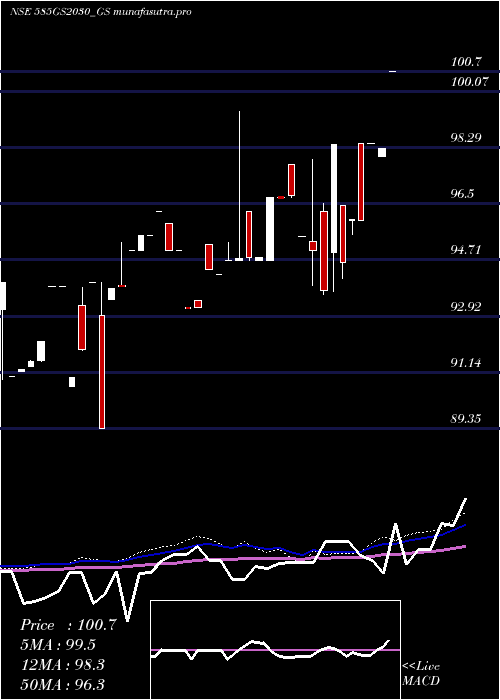Click the 92.92 price level label
500x700 pixels.
pos(466,307)
